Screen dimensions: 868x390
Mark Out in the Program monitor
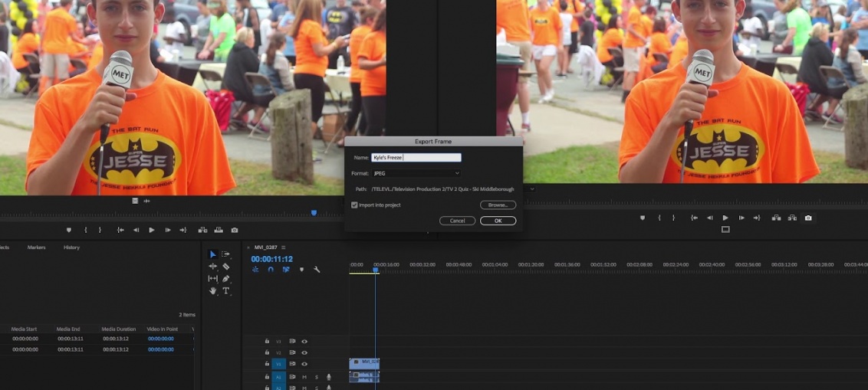(x=673, y=218)
